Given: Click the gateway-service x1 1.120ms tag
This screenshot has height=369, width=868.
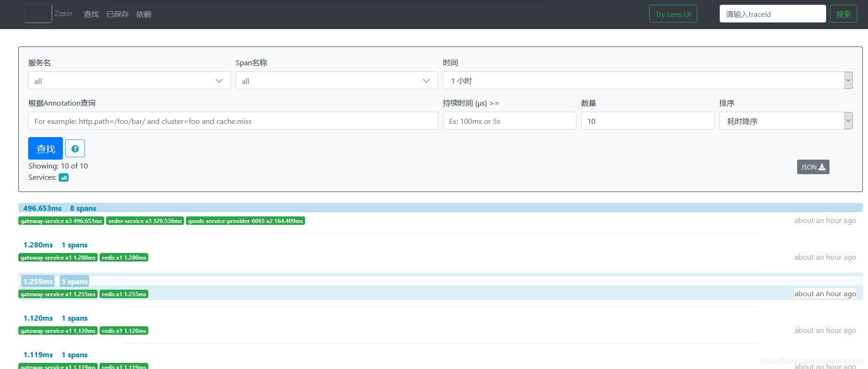Looking at the screenshot, I should click(58, 331).
